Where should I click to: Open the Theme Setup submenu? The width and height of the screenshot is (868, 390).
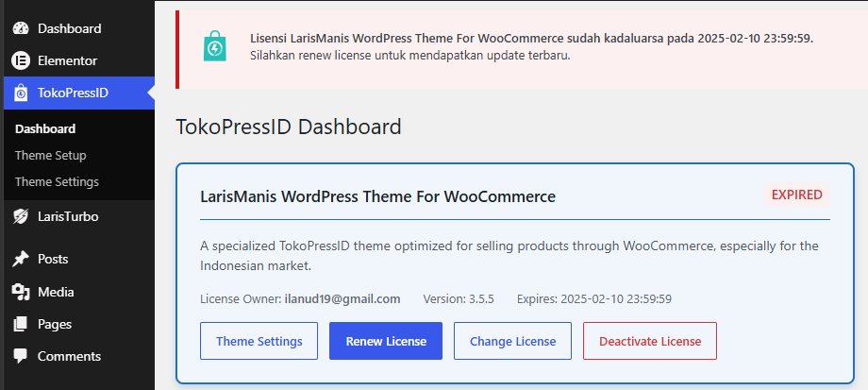[50, 156]
